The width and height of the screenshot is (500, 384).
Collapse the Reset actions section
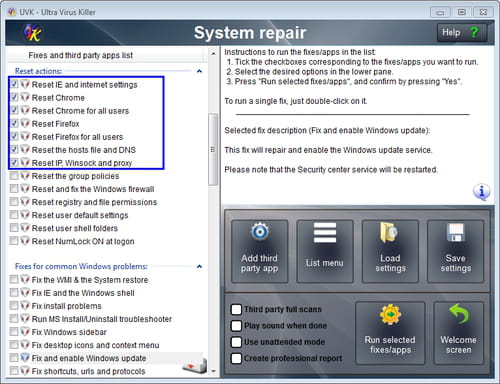tap(199, 71)
